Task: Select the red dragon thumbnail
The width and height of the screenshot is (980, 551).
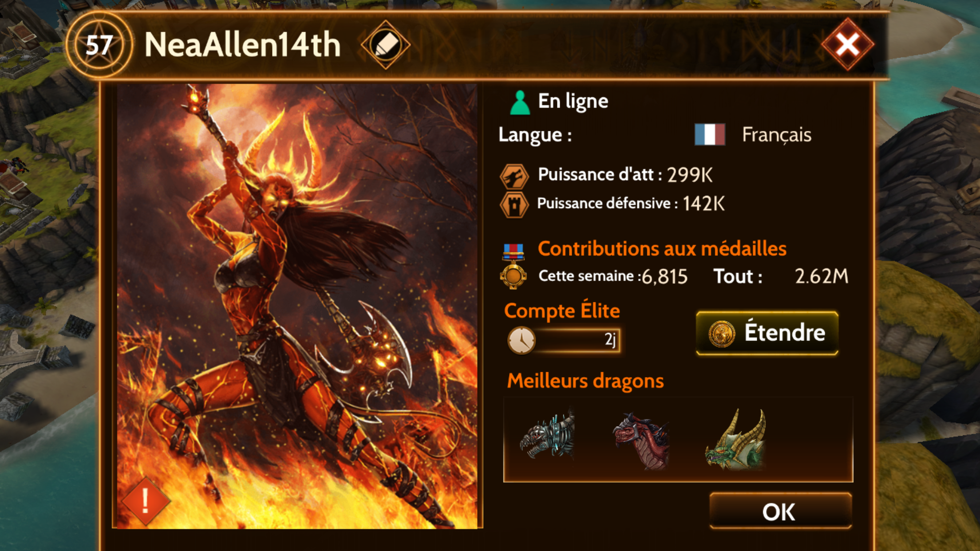Action: [x=641, y=440]
